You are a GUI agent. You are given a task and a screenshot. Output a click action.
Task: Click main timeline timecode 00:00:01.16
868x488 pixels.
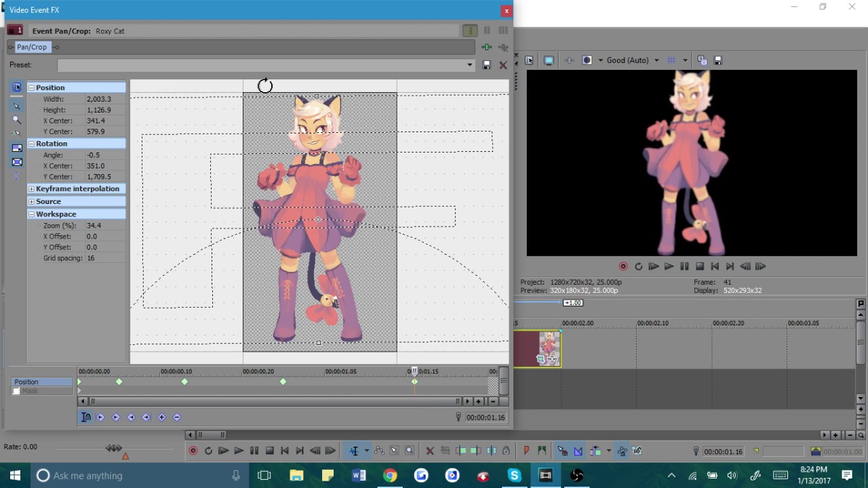click(723, 451)
